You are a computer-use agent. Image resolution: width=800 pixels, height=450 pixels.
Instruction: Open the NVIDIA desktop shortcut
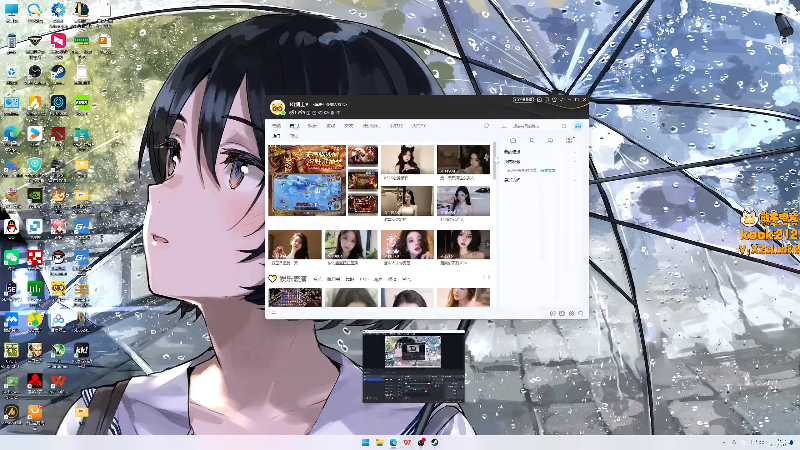(35, 196)
